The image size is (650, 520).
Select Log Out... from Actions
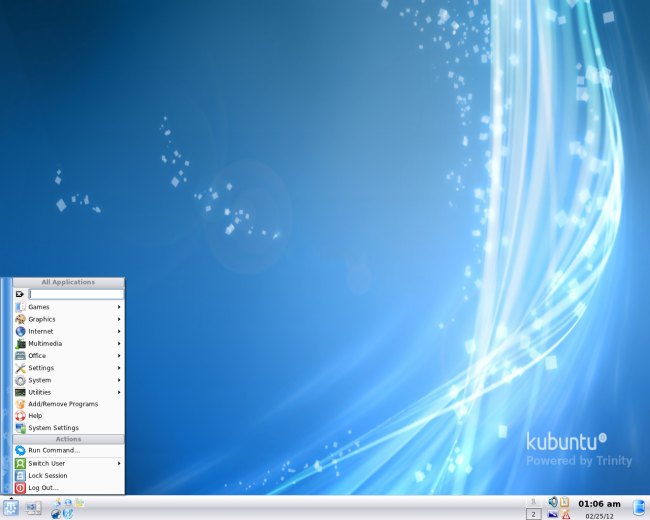(68, 488)
